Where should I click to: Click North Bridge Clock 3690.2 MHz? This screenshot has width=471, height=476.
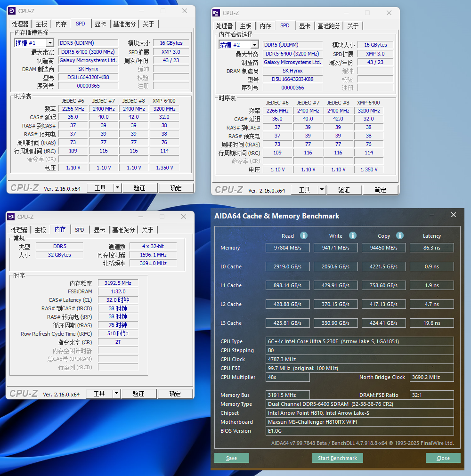(432, 377)
